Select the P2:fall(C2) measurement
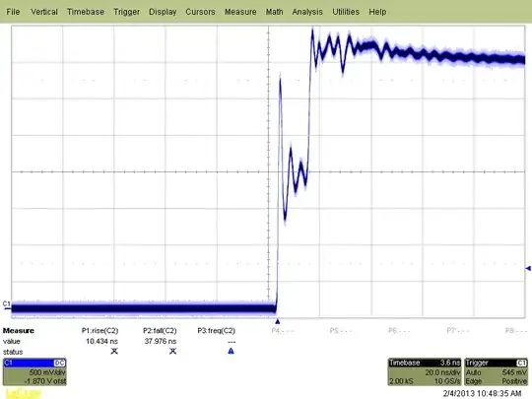Screen dimensions: 532x399 pos(160,330)
